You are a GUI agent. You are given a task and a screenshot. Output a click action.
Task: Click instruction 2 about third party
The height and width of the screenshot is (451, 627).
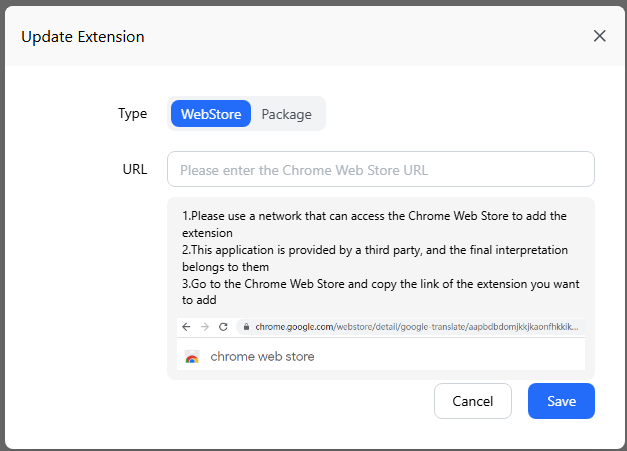(375, 258)
